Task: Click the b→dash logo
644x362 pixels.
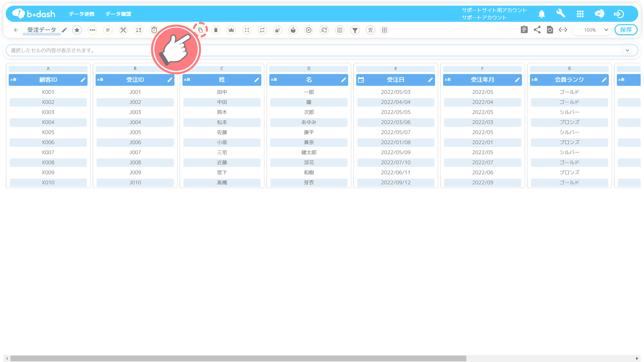Action: point(33,14)
